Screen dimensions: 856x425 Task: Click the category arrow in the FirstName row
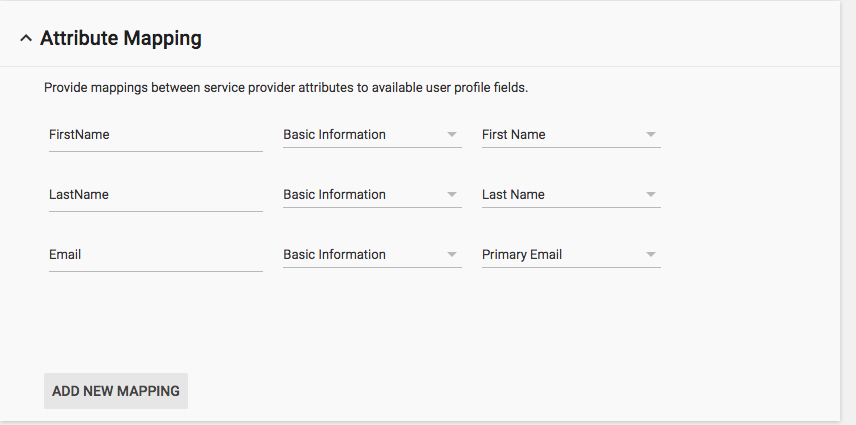point(451,135)
